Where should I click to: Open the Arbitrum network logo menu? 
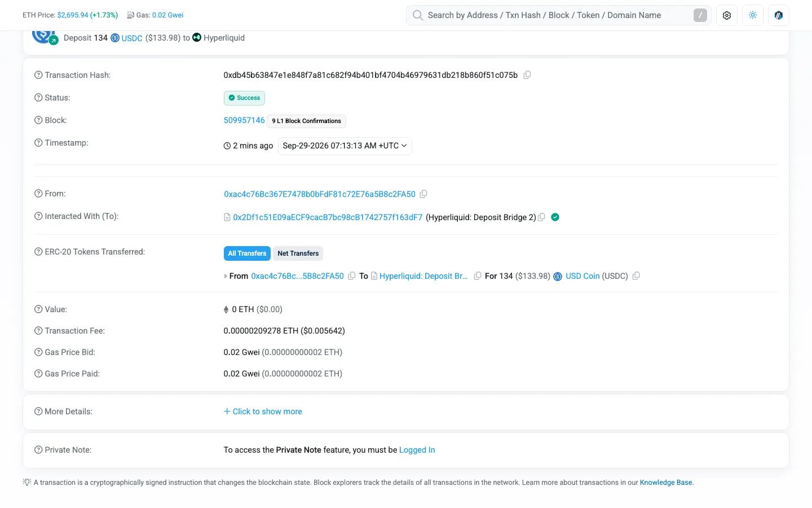click(x=779, y=15)
